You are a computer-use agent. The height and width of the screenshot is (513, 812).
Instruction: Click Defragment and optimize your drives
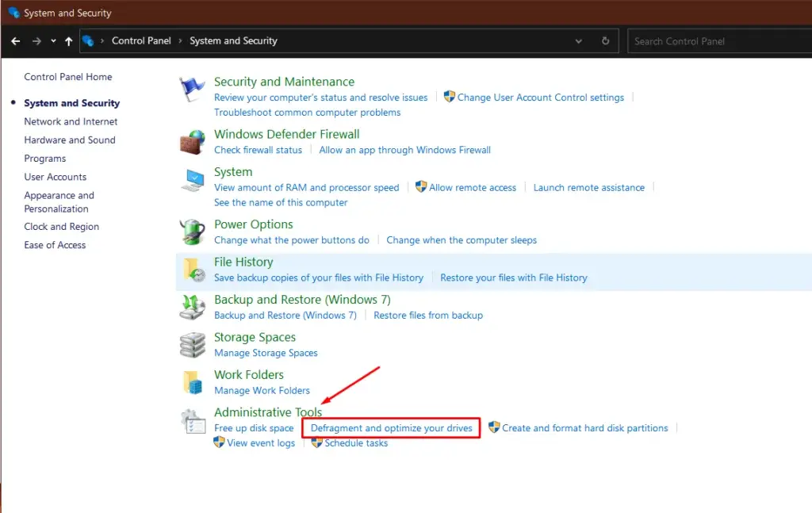(392, 428)
